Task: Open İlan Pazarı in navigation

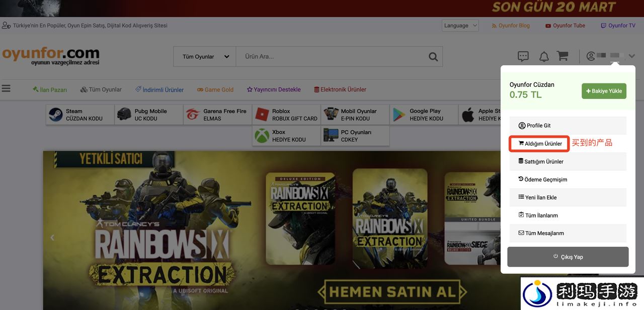Action: tap(50, 89)
